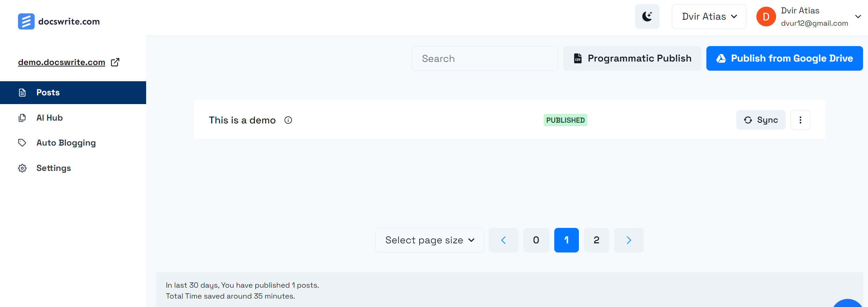The height and width of the screenshot is (307, 868).
Task: Click the info icon next to 'This is a demo'
Action: coord(288,120)
